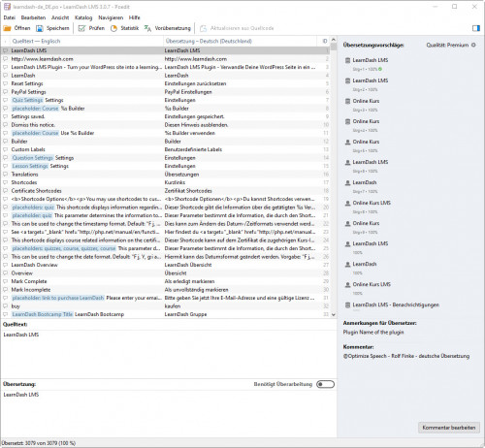Click the person icon of the Online Kurs LMS suggestion Strg+8

coord(347,203)
